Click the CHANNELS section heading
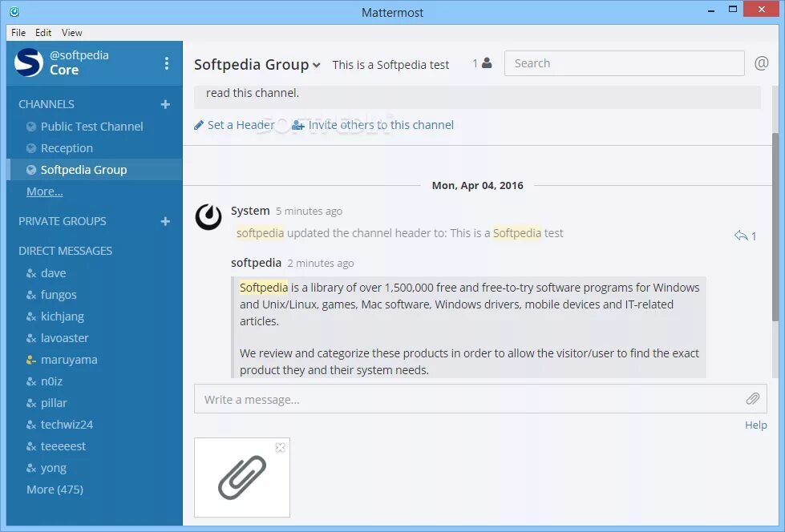 coord(47,104)
